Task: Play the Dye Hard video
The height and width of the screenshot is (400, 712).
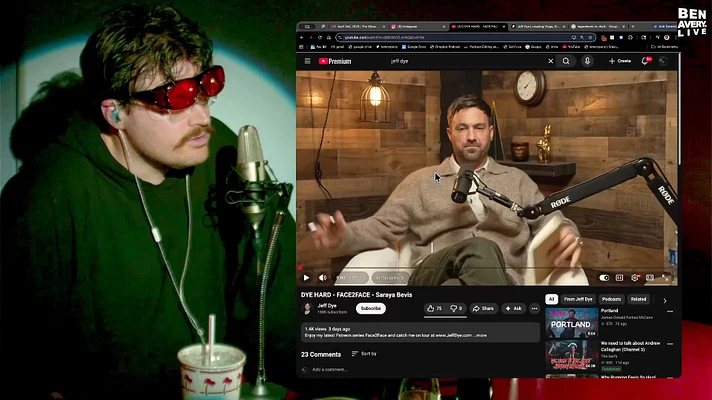Action: tap(307, 277)
